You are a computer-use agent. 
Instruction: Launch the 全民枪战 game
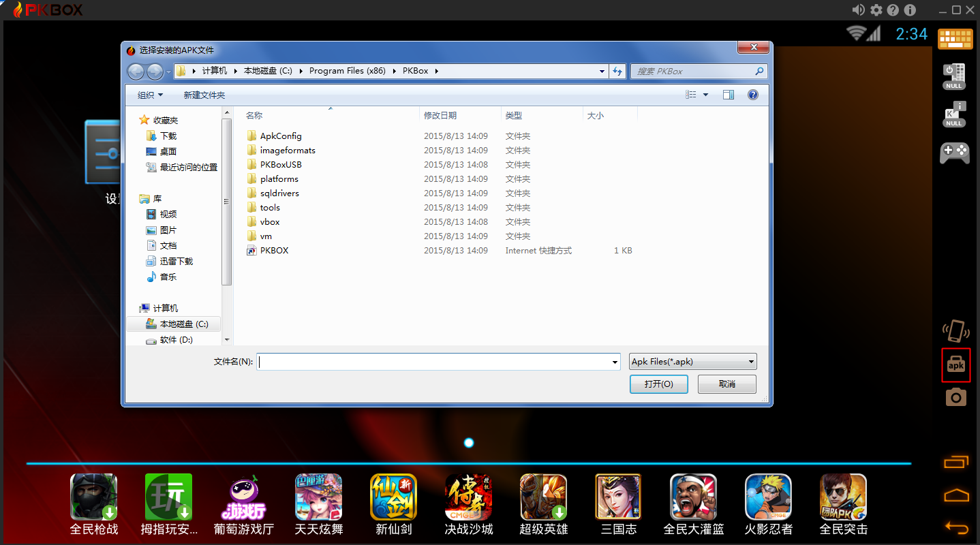(94, 504)
